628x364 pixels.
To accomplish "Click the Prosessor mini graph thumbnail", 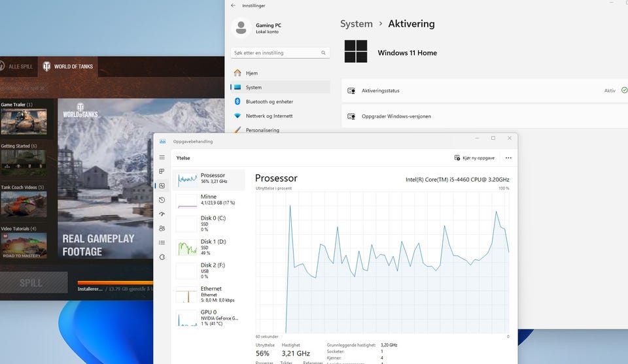I will coord(187,179).
